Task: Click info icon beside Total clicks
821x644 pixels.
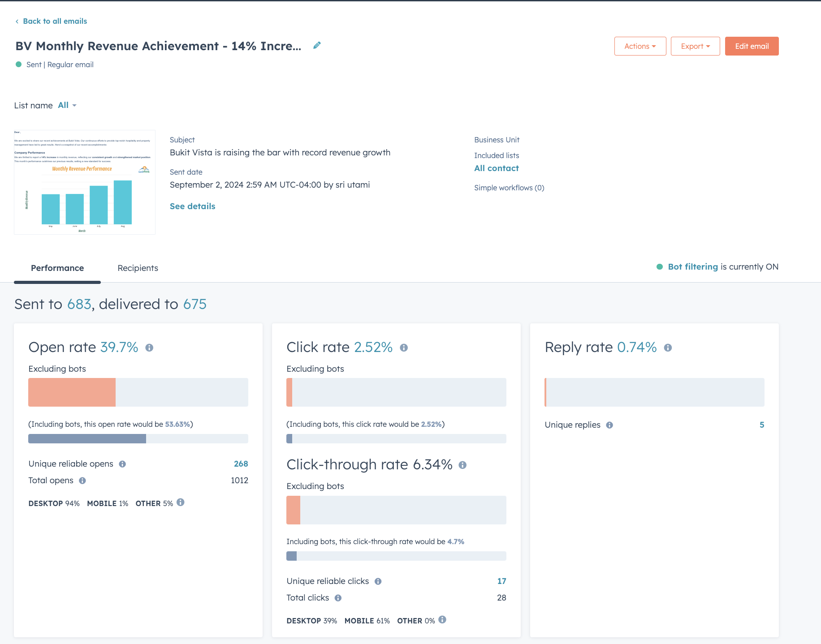Action: [x=338, y=598]
